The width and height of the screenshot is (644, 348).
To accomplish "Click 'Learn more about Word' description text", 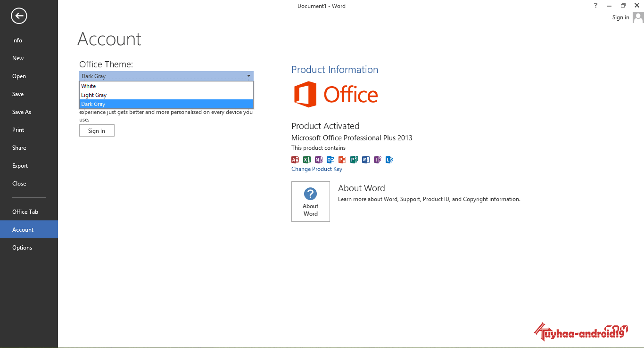I will (429, 199).
